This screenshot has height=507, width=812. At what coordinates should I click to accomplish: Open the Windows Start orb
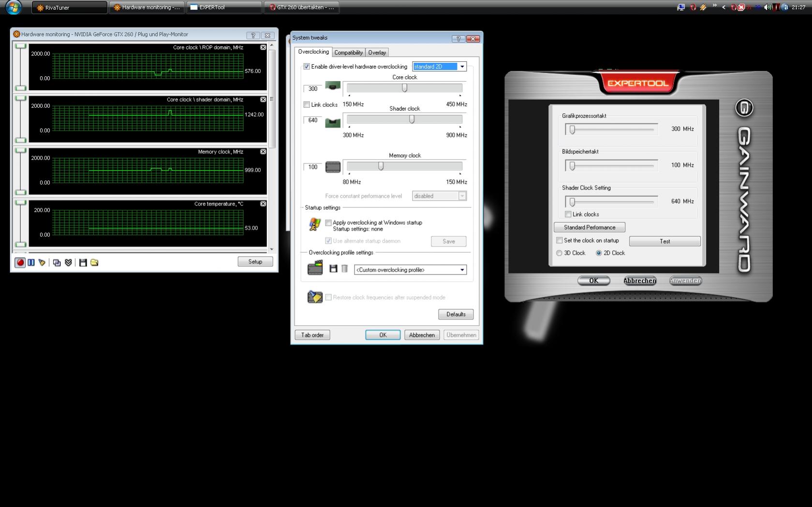coord(14,7)
